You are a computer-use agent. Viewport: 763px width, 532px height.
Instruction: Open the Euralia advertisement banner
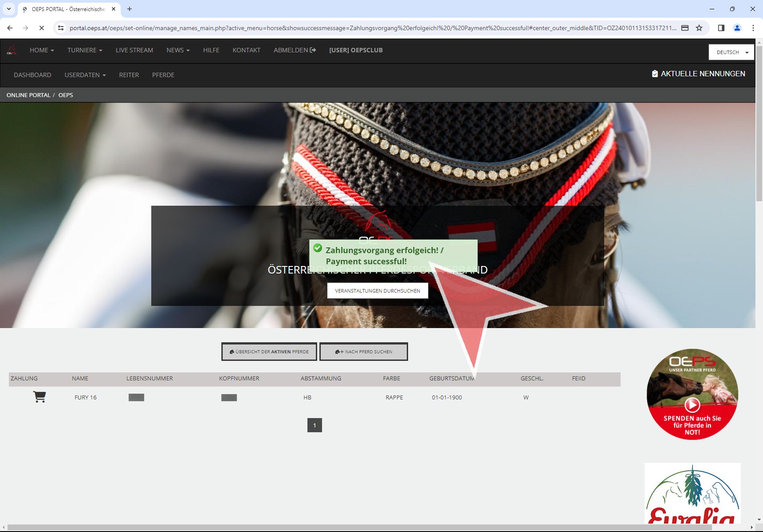pos(692,494)
